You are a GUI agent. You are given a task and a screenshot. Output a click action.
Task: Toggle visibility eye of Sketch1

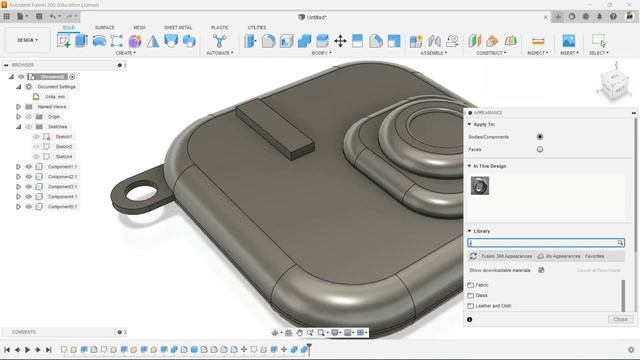36,137
